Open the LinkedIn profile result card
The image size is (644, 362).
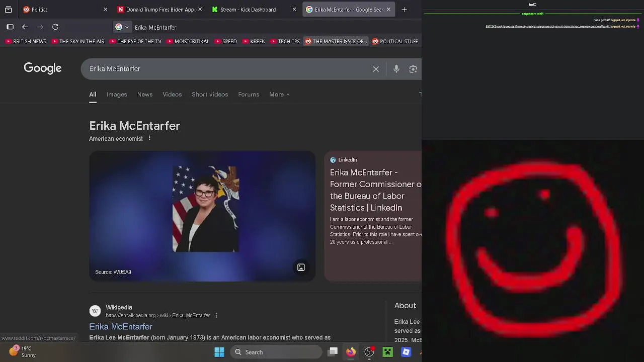pos(373,216)
